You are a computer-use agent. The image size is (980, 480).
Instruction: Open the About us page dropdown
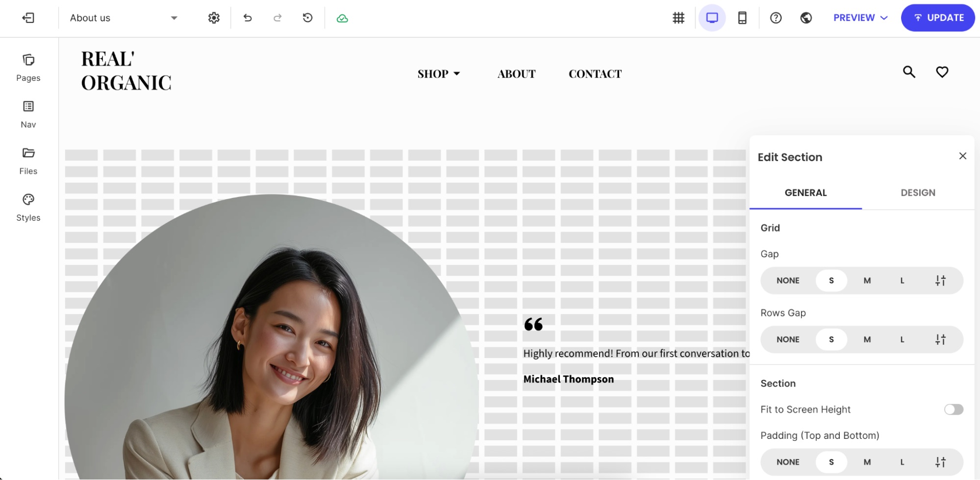(124, 18)
